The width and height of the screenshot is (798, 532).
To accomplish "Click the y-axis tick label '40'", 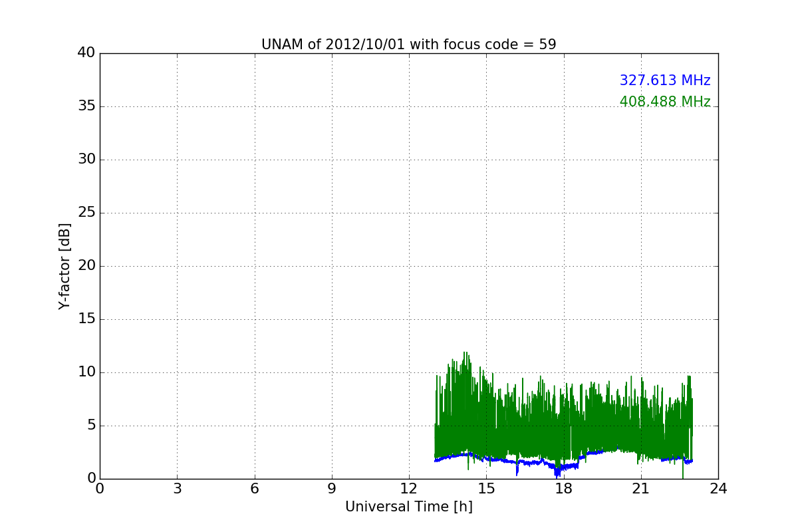I will pyautogui.click(x=86, y=53).
